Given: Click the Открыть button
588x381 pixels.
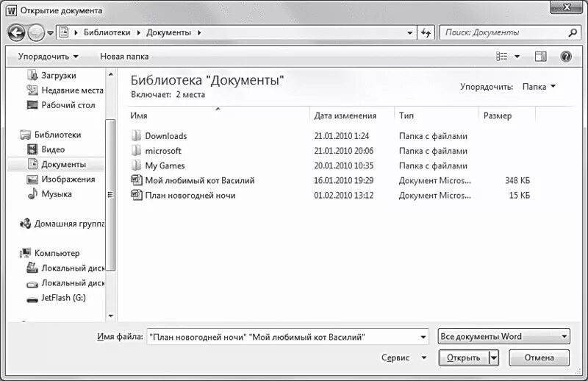Looking at the screenshot, I should point(464,357).
